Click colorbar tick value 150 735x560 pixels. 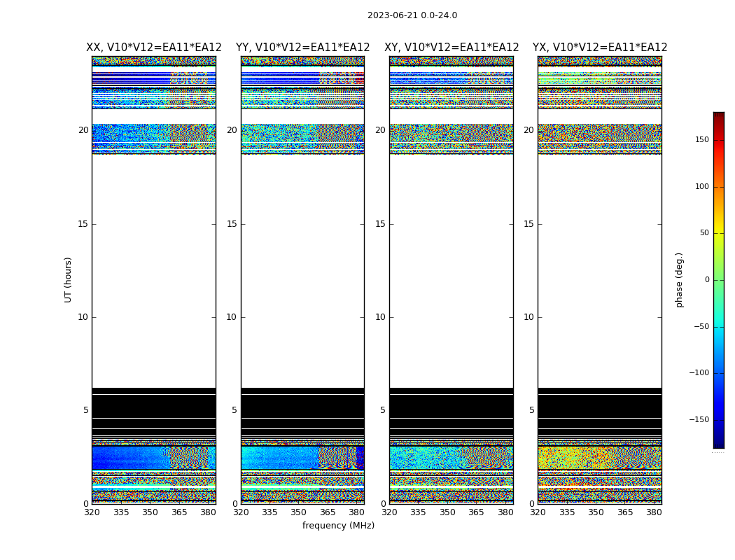(702, 139)
